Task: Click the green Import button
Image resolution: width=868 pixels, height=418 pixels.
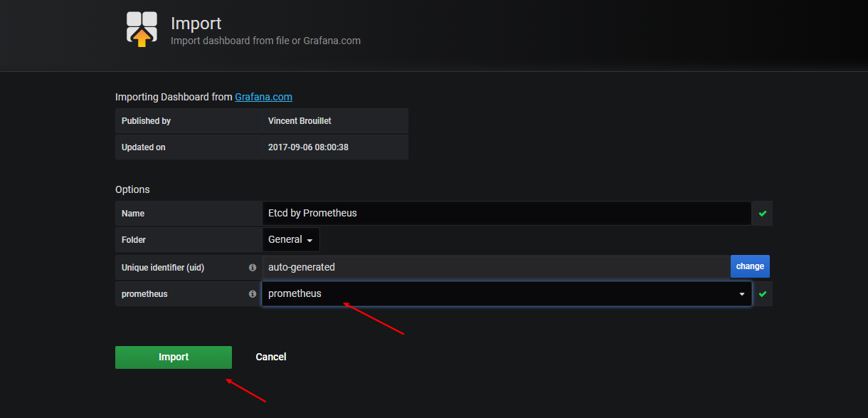Action: 174,357
